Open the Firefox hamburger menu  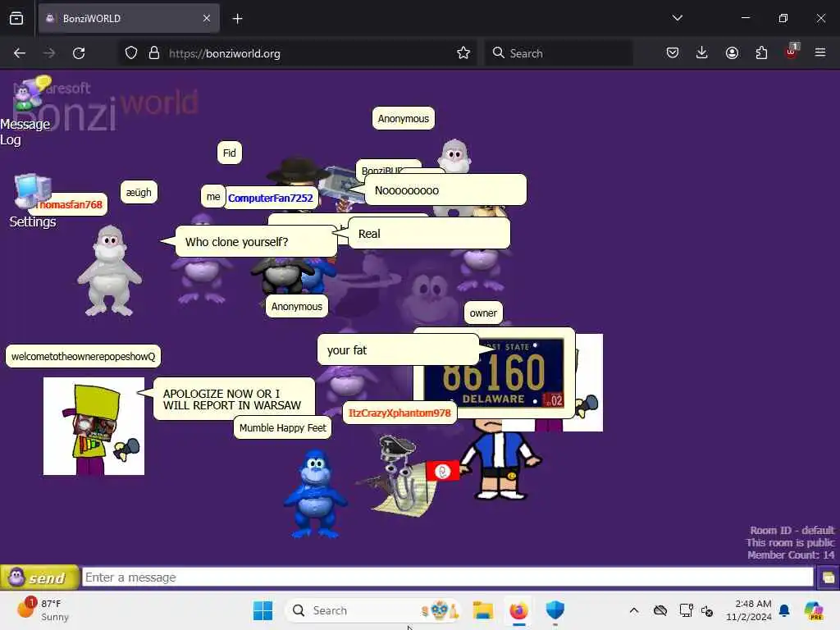tap(820, 52)
